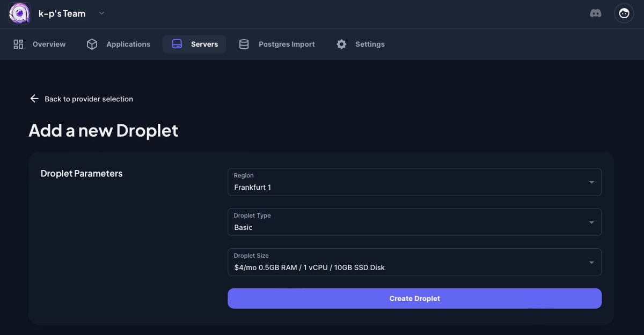Open the Region dropdown

(414, 182)
